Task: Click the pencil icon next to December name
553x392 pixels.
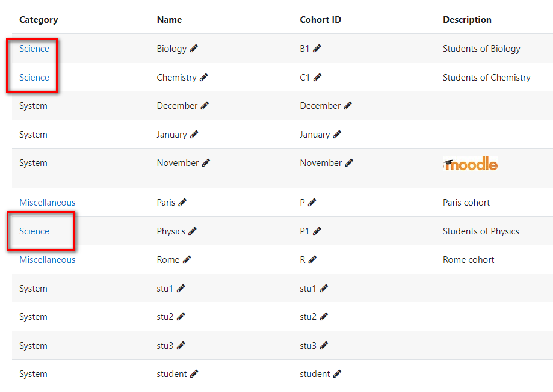Action: pyautogui.click(x=205, y=105)
